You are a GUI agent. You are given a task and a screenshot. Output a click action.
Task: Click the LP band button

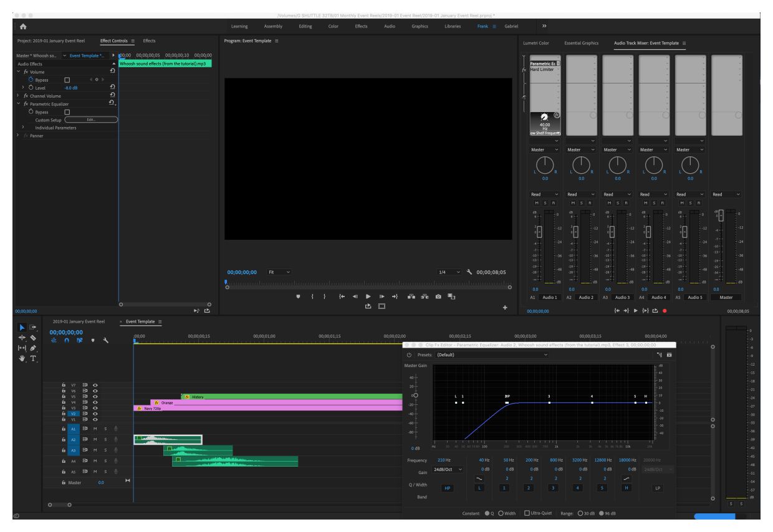657,488
